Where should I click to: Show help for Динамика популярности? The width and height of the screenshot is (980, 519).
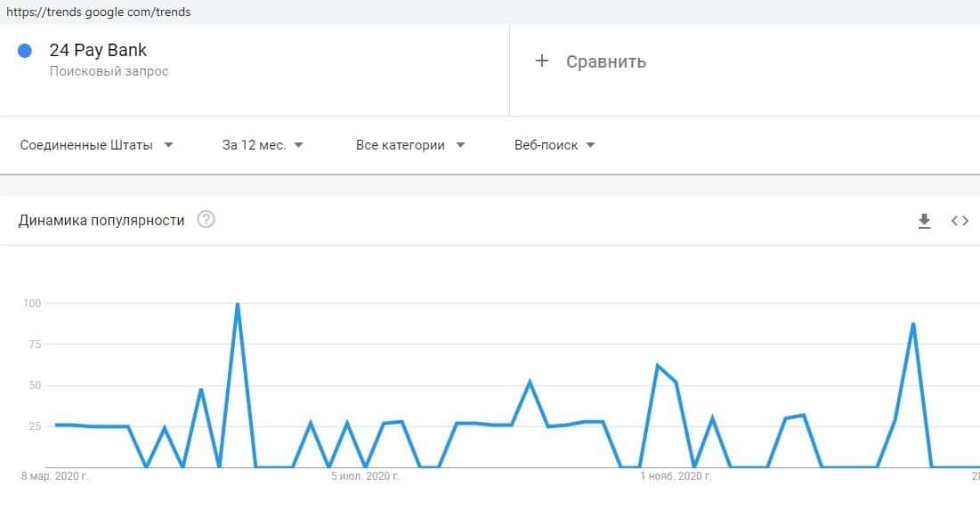coord(207,220)
